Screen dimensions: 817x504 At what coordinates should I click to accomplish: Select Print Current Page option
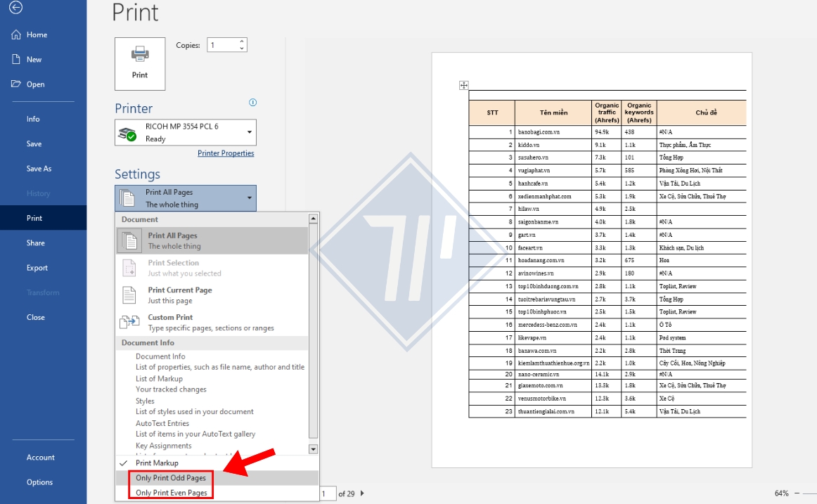tap(179, 295)
